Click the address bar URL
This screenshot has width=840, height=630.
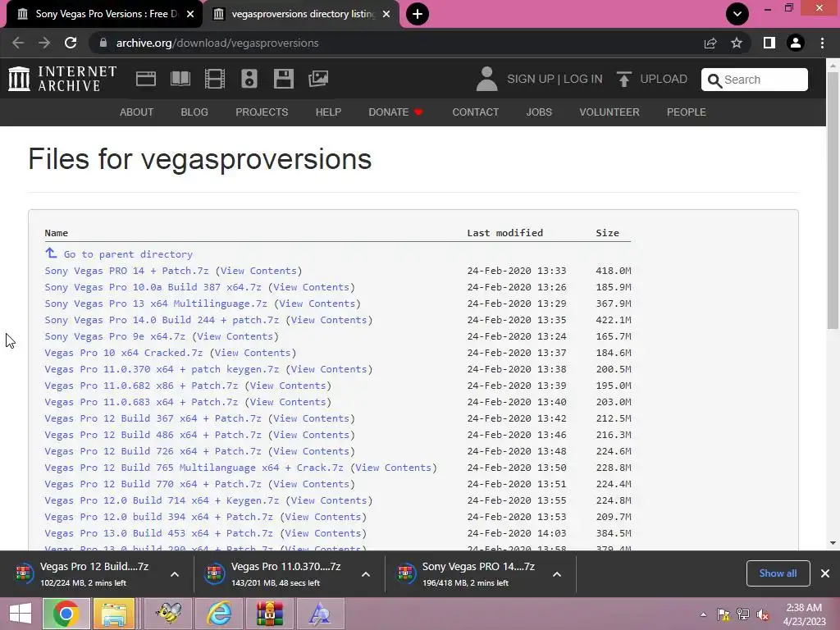coord(217,43)
